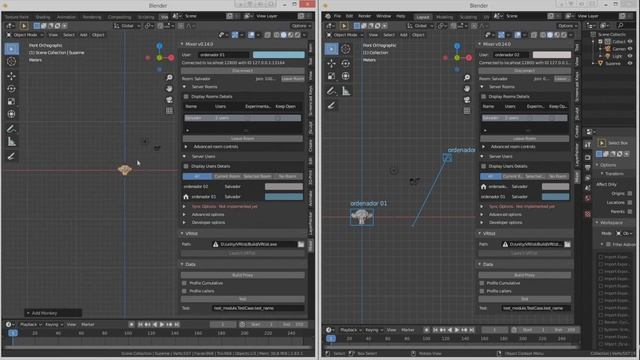Viewport: 640px width, 360px height.
Task: Open Options dropdown in left window header
Action: (300, 26)
